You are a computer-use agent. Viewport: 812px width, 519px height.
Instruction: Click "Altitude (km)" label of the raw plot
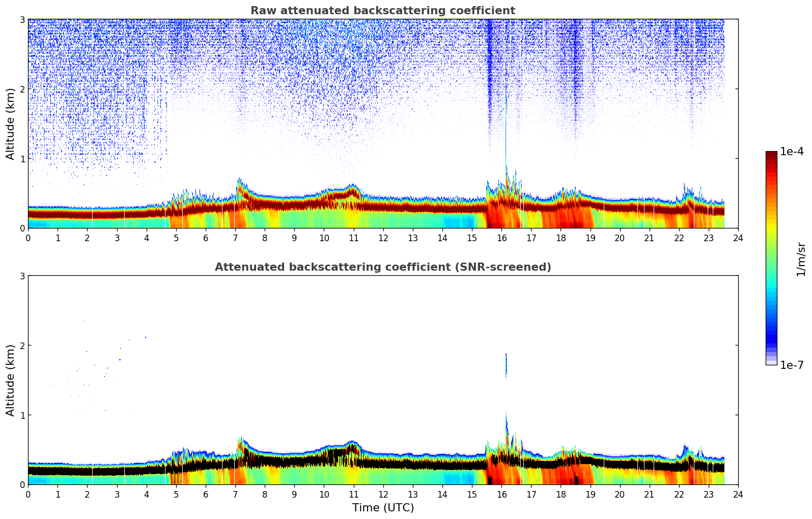[x=11, y=124]
